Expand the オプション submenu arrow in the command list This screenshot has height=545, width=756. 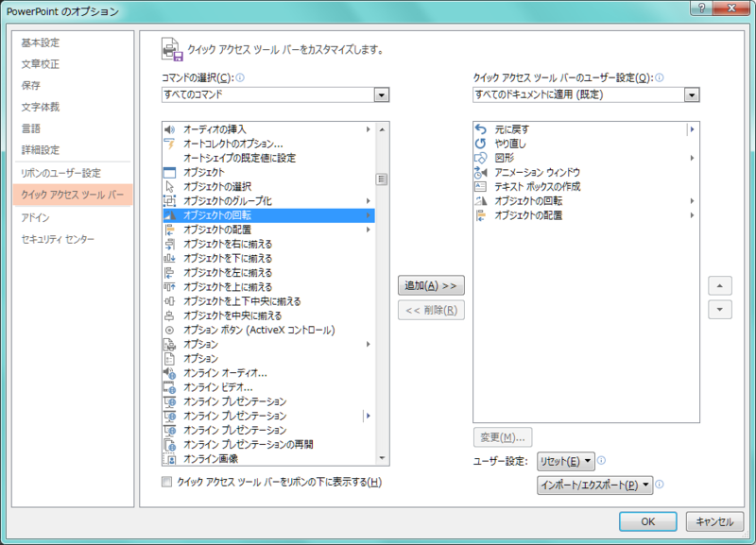point(368,344)
